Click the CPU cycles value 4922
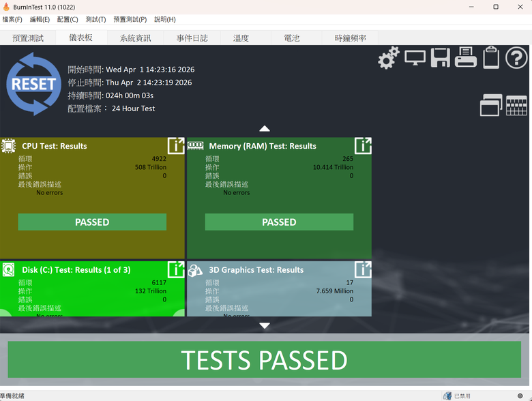The width and height of the screenshot is (532, 401). coord(159,159)
